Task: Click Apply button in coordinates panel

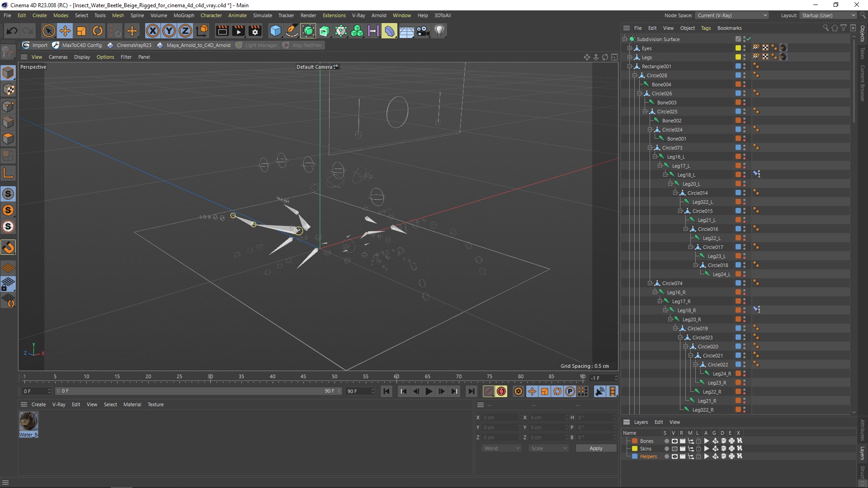Action: point(596,448)
